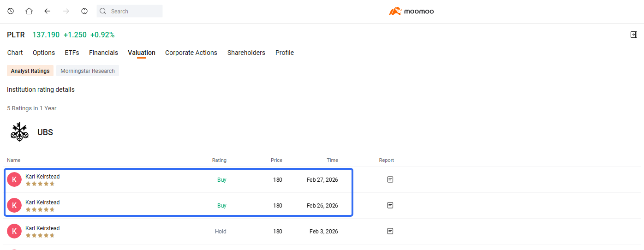
Task: Click Karl Keirstead avatar in Feb 27 row
Action: 14,179
